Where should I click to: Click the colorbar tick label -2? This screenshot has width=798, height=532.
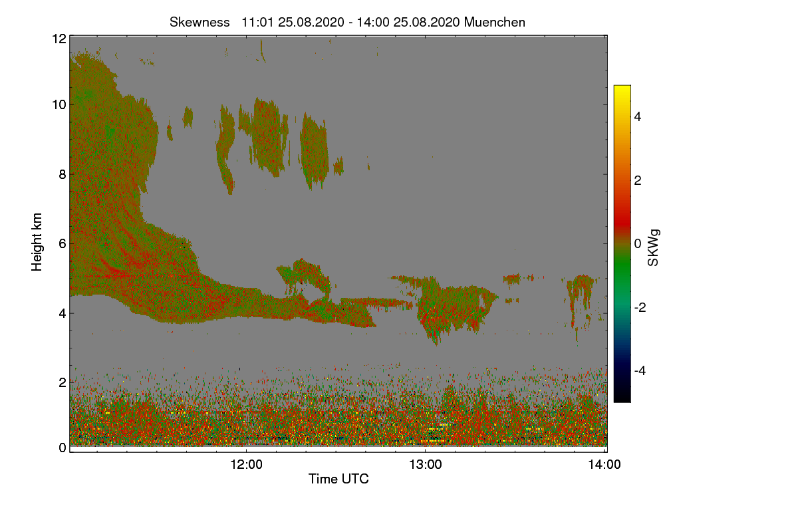click(x=638, y=307)
